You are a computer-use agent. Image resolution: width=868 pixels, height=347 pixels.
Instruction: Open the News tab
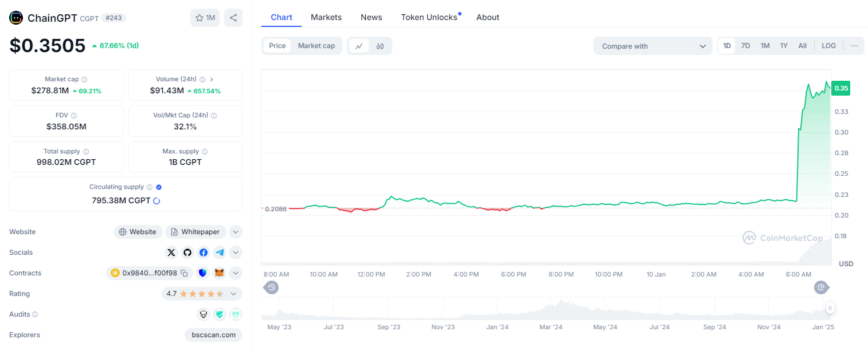[x=372, y=17]
